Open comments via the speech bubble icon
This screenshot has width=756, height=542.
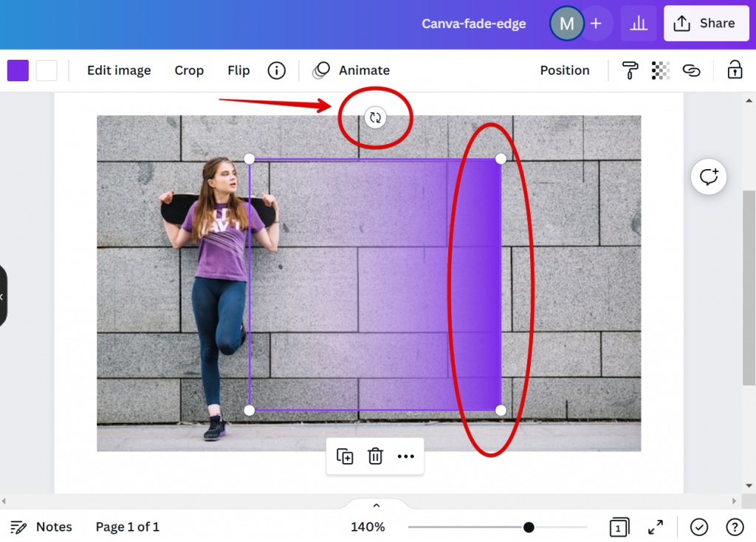(708, 176)
